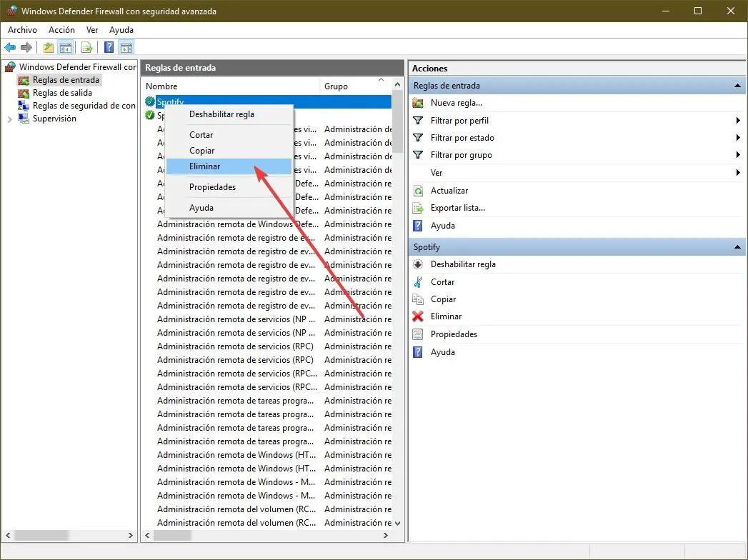The image size is (748, 560).
Task: Toggle the show/hide console tree toolbar button
Action: click(66, 48)
